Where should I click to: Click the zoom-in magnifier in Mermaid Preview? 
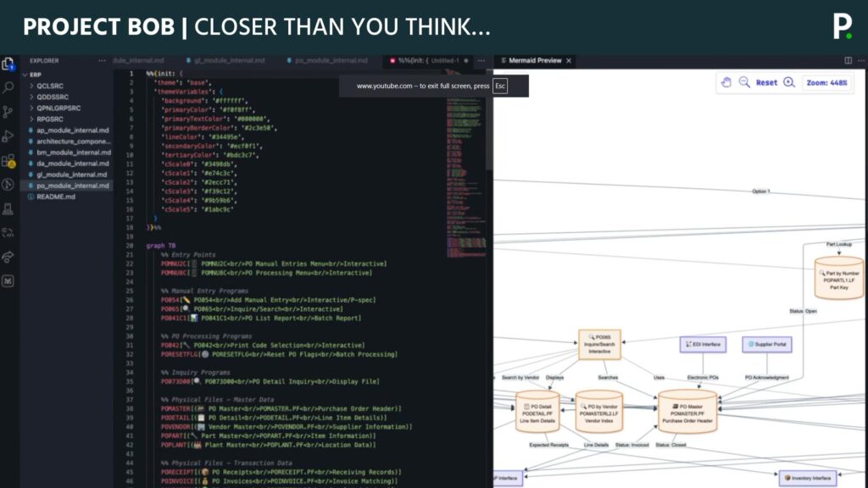787,80
